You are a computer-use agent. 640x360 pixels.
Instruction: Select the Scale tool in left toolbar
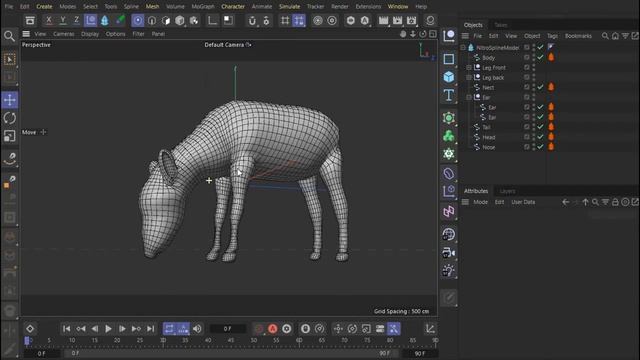[x=10, y=136]
